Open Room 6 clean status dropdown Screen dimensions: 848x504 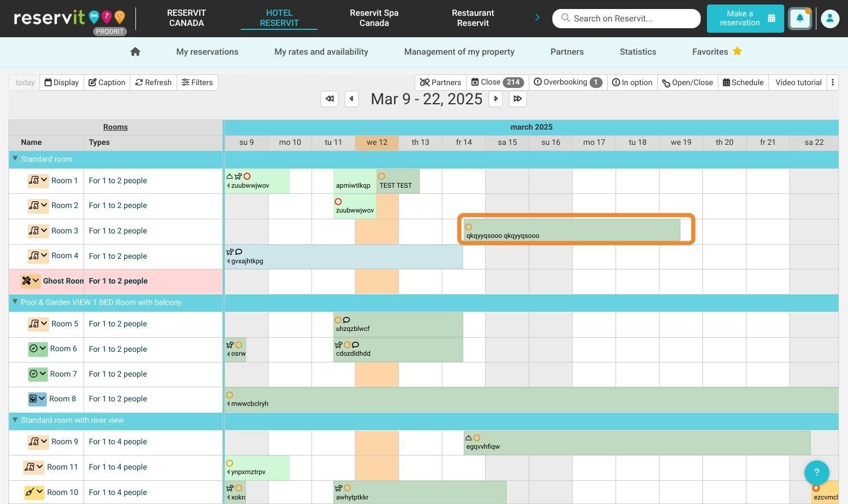pos(38,348)
